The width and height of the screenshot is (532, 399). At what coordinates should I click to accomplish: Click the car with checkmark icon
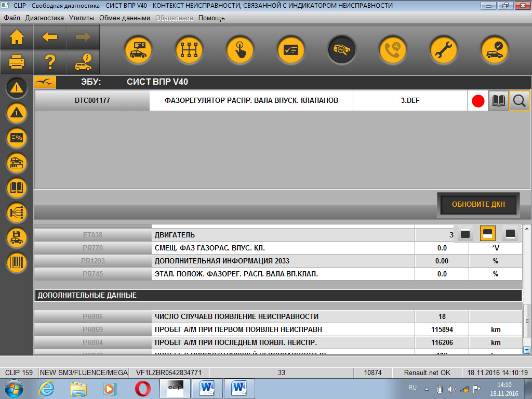point(495,50)
